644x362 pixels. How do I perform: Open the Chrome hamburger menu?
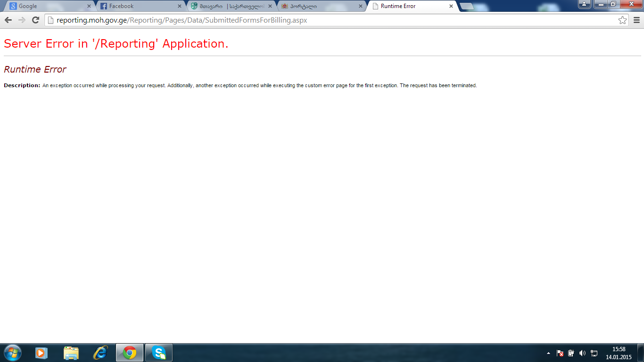636,20
